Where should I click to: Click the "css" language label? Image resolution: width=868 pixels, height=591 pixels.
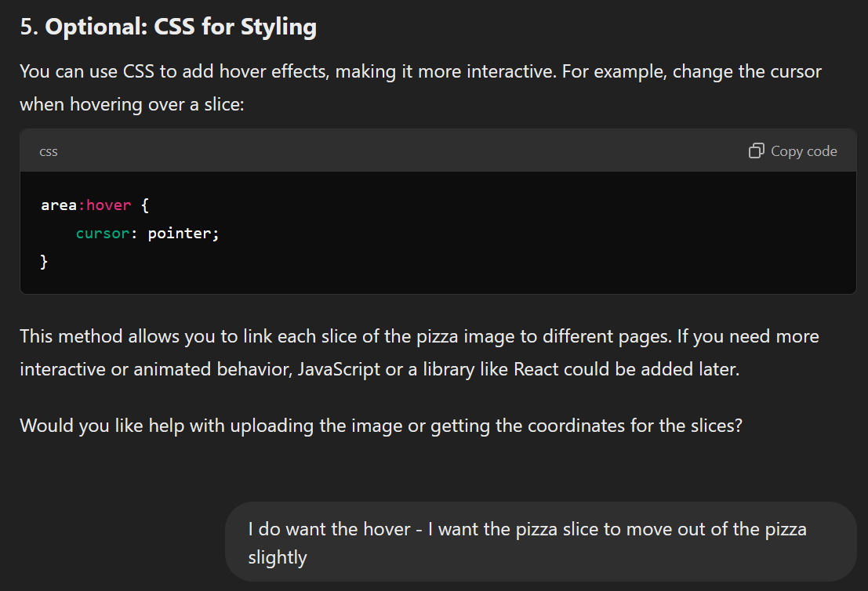tap(49, 151)
